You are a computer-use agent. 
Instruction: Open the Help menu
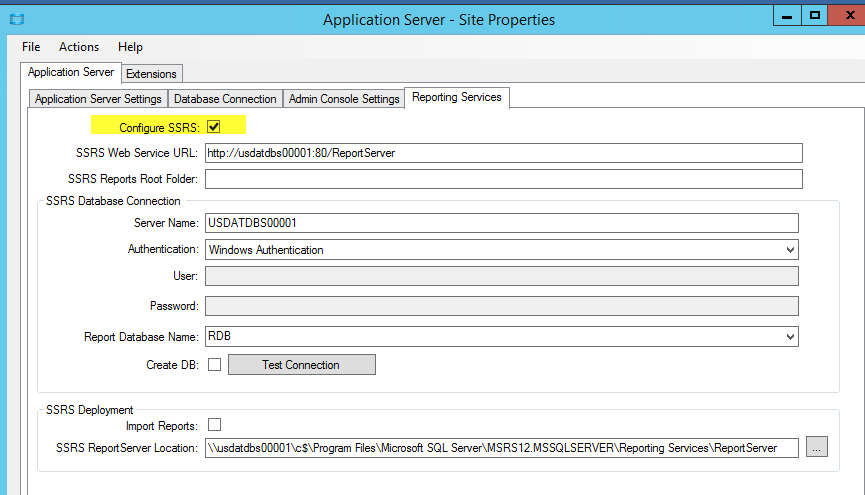(130, 47)
